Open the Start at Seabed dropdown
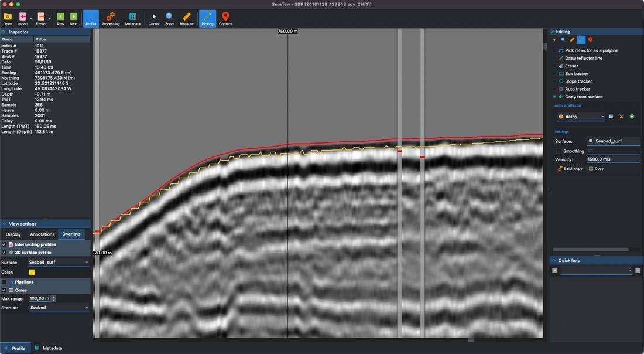644x354 pixels. pos(59,308)
